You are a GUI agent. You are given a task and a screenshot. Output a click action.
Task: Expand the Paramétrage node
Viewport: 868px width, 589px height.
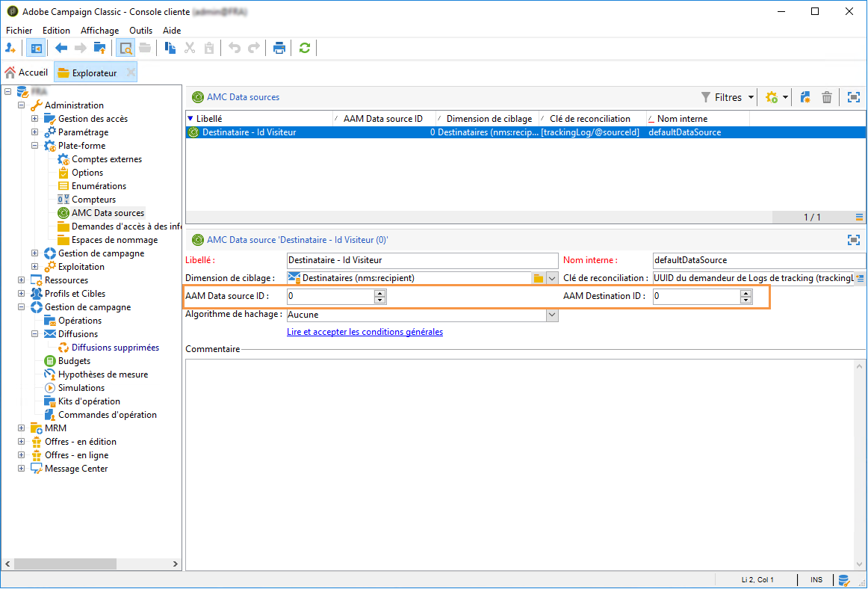click(34, 132)
